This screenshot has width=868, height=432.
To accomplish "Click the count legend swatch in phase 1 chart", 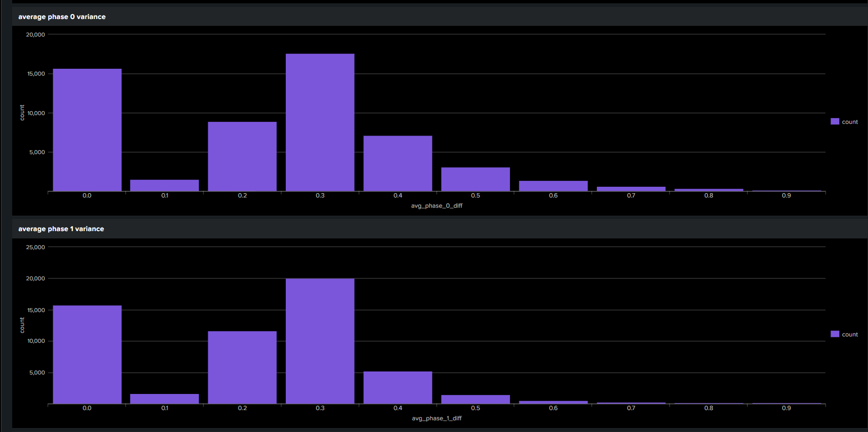I will coord(835,334).
